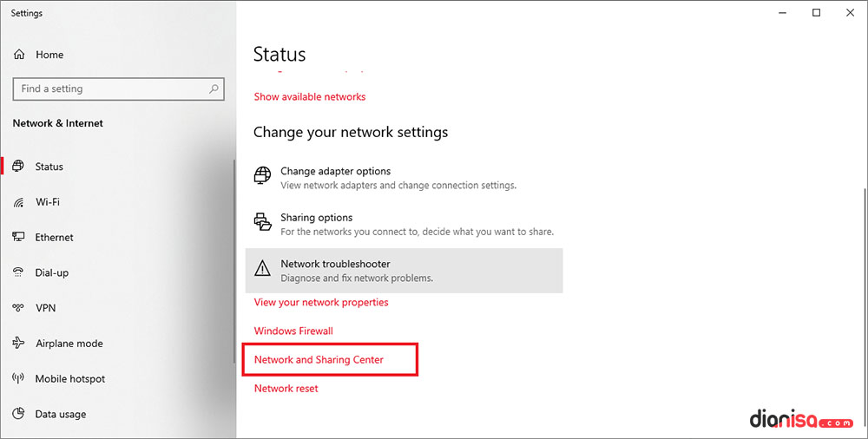Open Mobile hotspot via its icon
This screenshot has height=439, width=868.
click(x=18, y=379)
